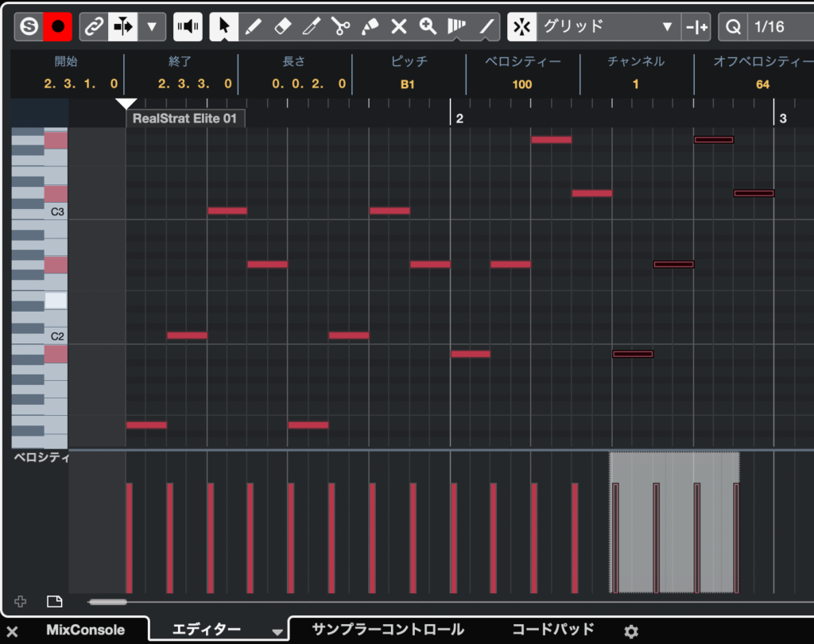Toggle the Solo Editor button
Viewport: 814px width, 644px height.
pos(29,27)
